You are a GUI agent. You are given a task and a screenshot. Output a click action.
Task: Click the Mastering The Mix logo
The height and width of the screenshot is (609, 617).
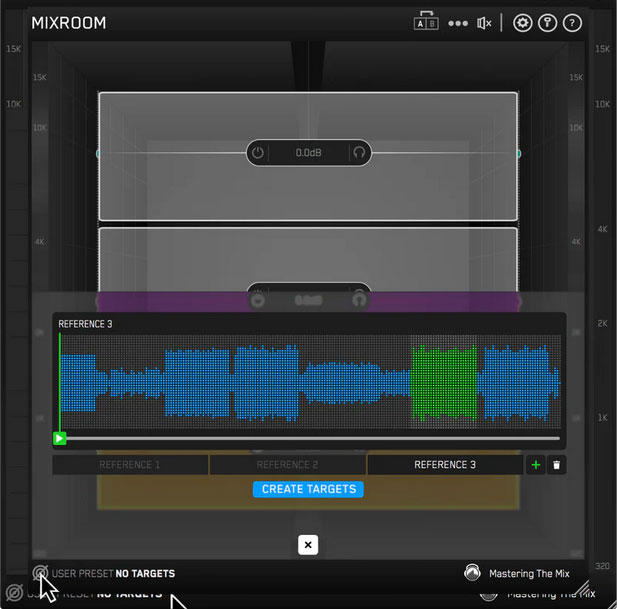pyautogui.click(x=472, y=572)
